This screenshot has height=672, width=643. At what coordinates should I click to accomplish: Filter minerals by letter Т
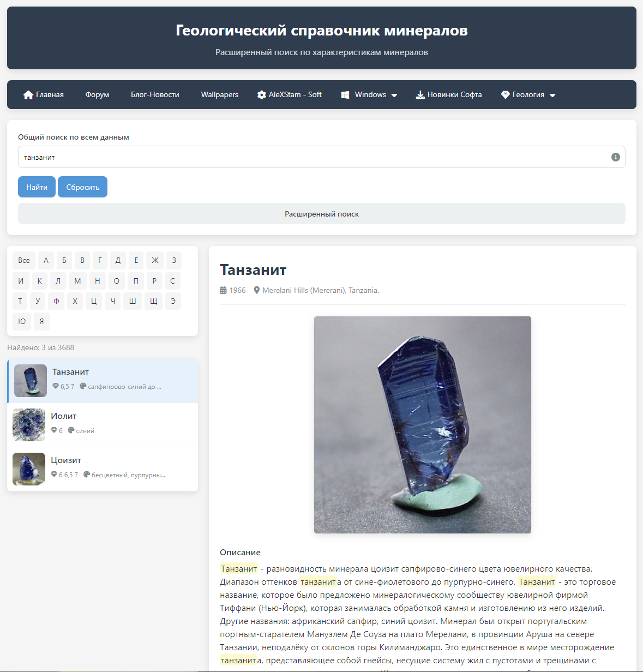[20, 301]
